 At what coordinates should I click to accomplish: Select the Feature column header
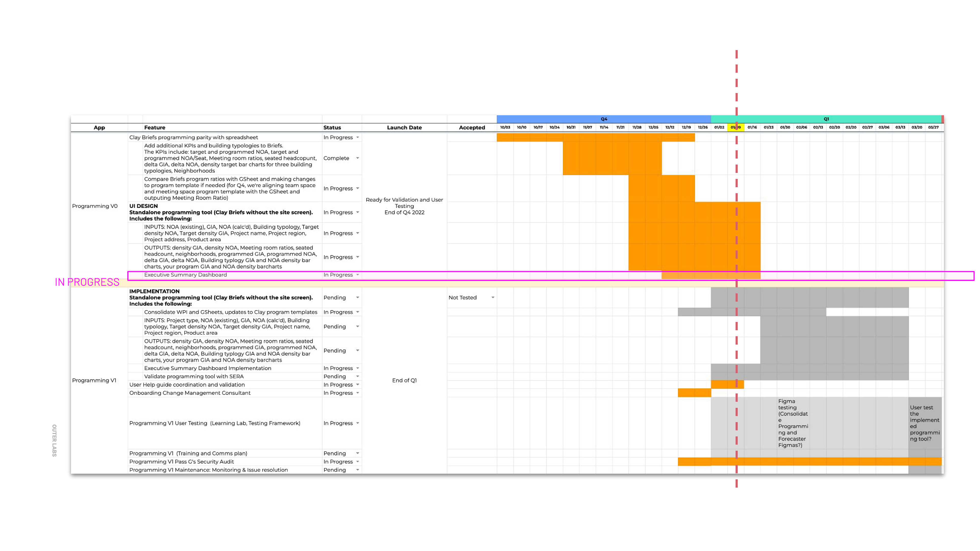point(154,127)
